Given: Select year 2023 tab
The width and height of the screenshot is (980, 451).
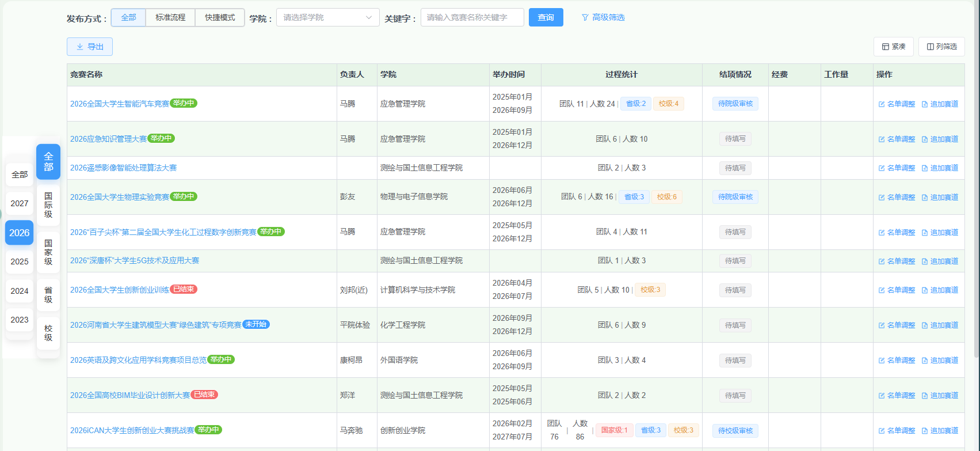Looking at the screenshot, I should tap(20, 320).
